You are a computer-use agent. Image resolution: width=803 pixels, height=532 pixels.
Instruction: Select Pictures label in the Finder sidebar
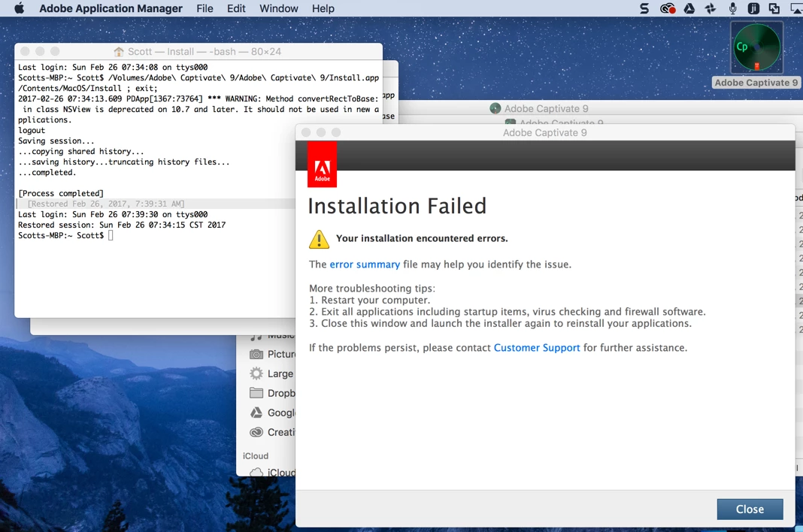point(281,355)
